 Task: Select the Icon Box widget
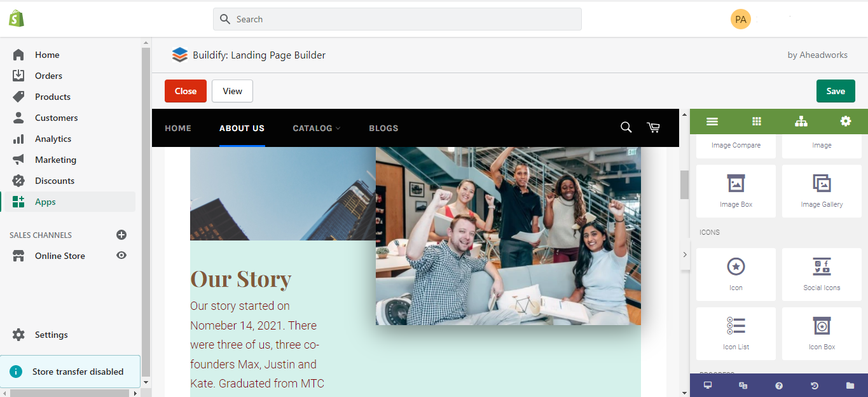tap(822, 333)
